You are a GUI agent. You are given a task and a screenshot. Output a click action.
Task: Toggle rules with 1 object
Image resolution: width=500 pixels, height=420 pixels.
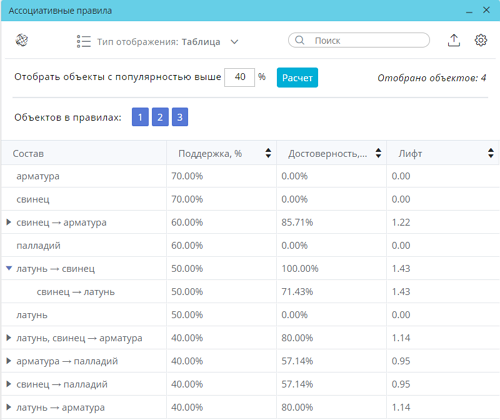click(x=140, y=117)
